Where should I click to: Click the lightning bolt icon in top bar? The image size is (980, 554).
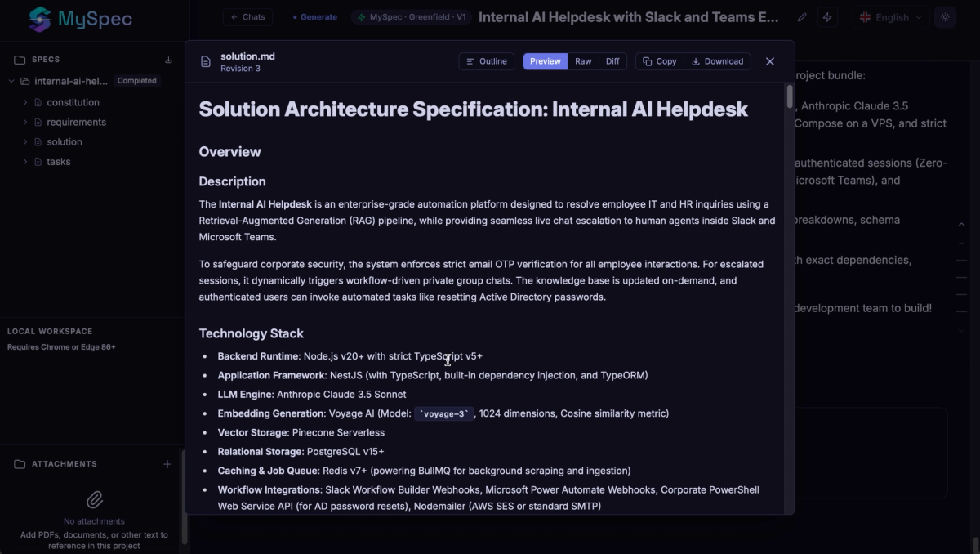[827, 17]
